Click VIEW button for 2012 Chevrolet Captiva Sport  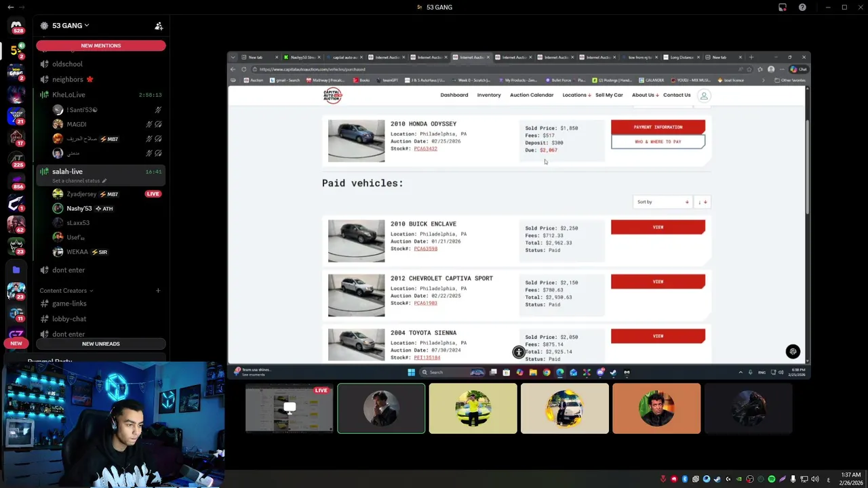[658, 281]
